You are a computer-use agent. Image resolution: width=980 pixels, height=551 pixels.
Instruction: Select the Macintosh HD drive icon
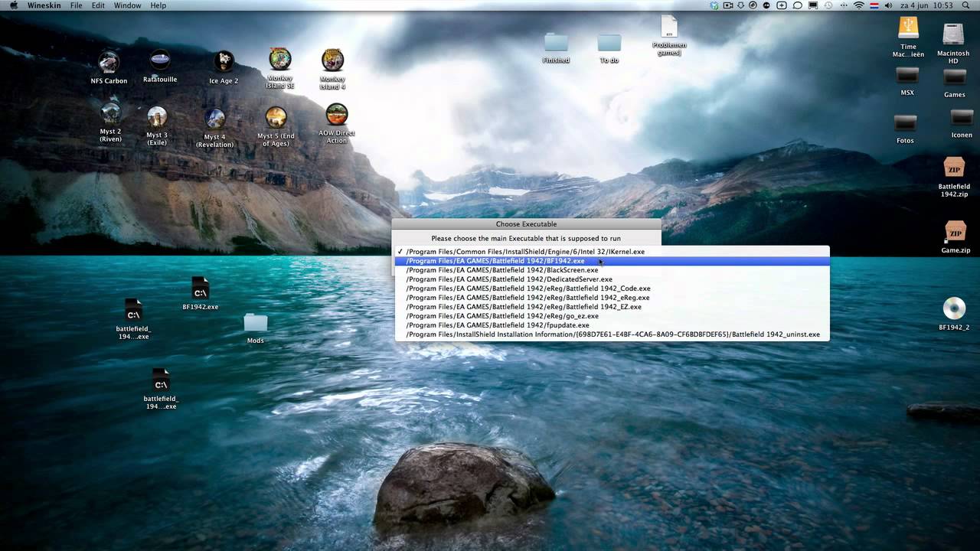pyautogui.click(x=953, y=34)
